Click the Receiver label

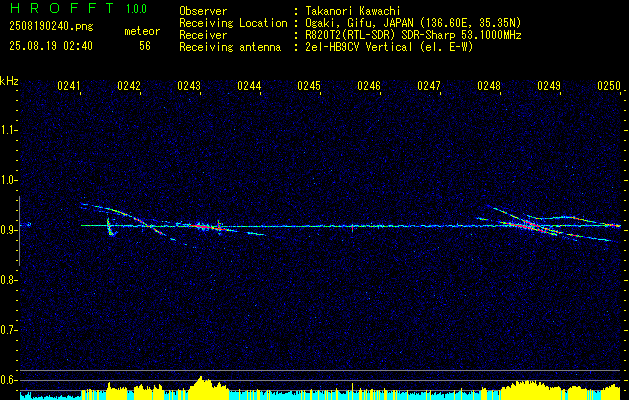tap(203, 35)
